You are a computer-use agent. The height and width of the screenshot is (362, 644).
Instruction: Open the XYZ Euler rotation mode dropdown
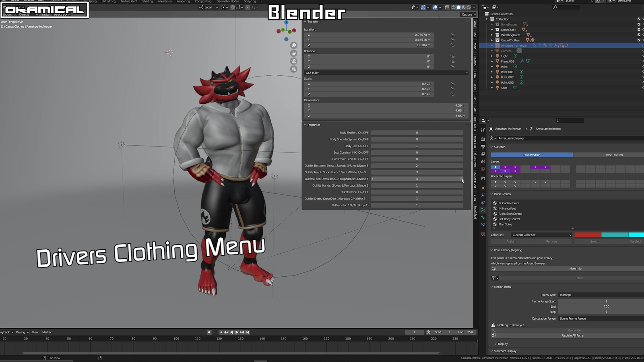click(386, 73)
